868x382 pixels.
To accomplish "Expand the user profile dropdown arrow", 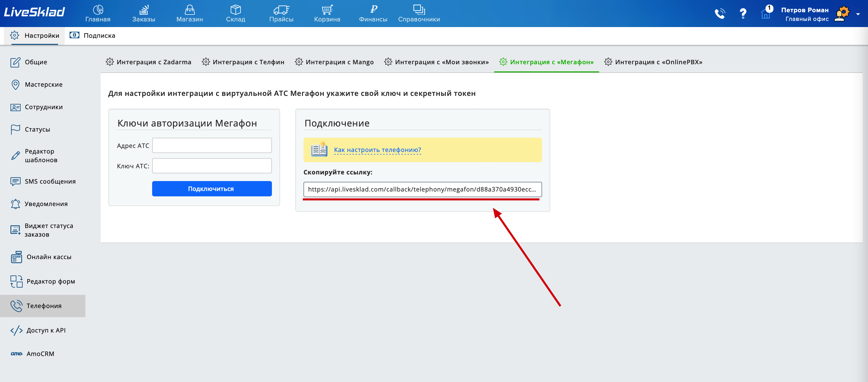I will 858,14.
